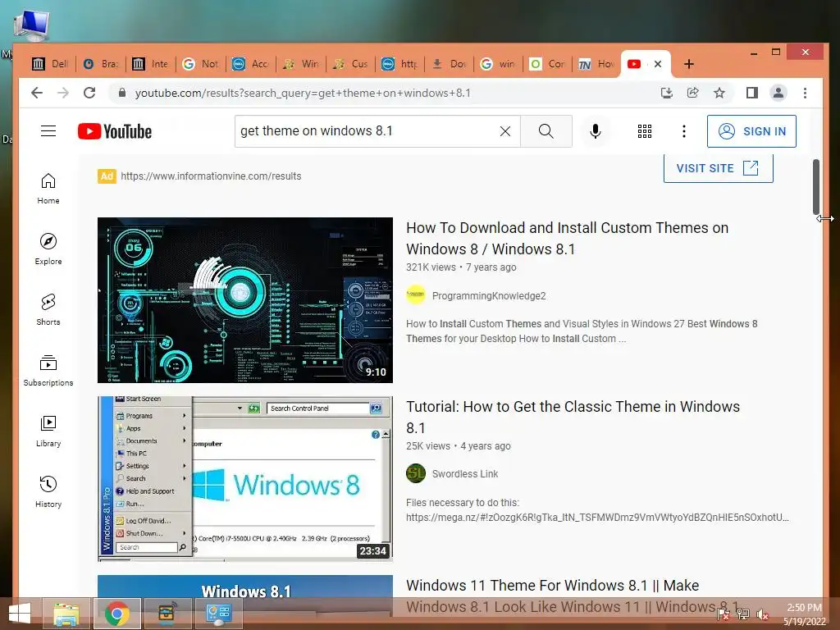Open YouTube settings three-dot menu
840x630 pixels.
[x=683, y=131]
